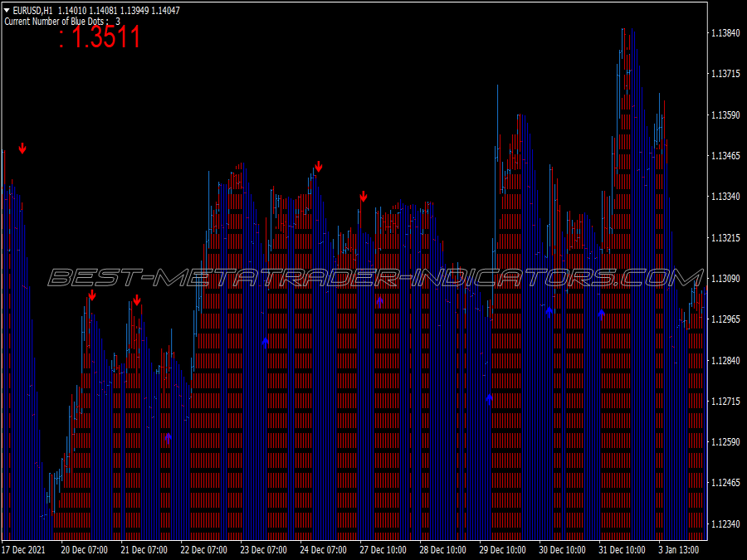
Task: Click the 22 Dec 07:00 time label
Action: (x=204, y=550)
